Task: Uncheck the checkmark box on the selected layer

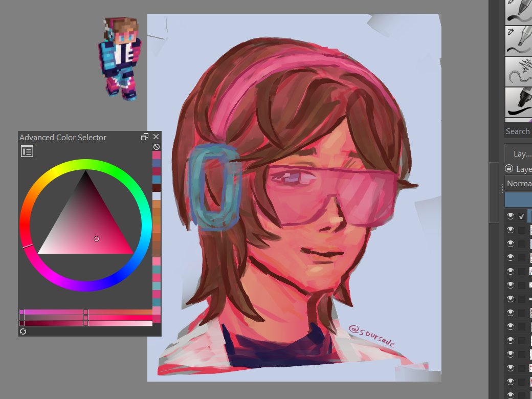Action: (521, 216)
